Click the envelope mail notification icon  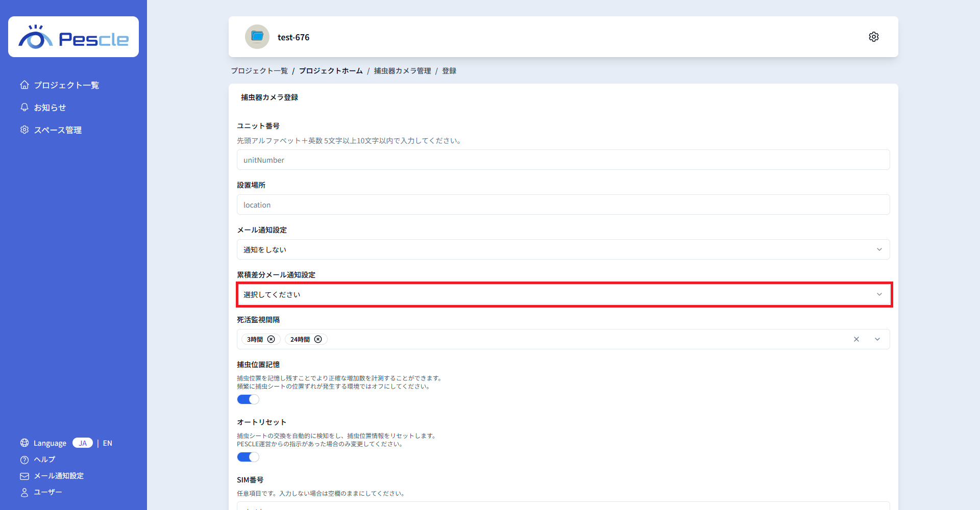(24, 476)
